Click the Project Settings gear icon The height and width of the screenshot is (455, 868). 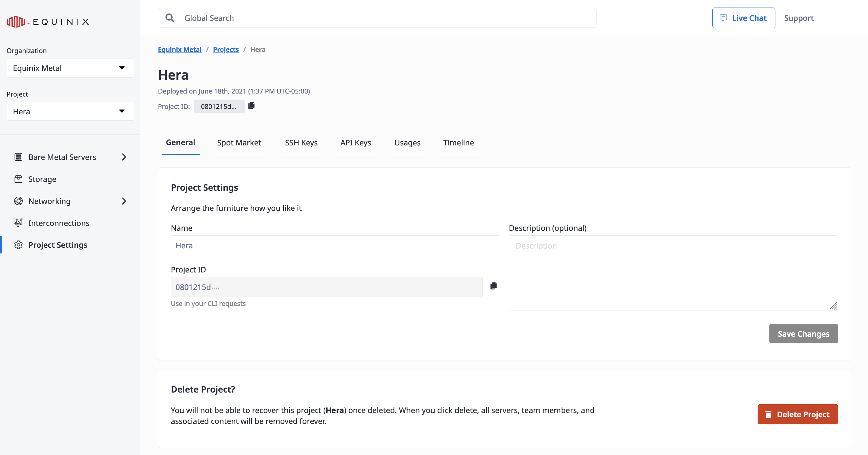coord(18,245)
